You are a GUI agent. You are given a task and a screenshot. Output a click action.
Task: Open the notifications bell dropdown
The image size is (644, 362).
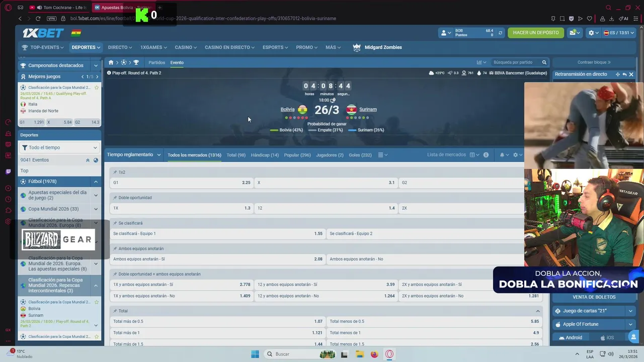[x=504, y=155]
